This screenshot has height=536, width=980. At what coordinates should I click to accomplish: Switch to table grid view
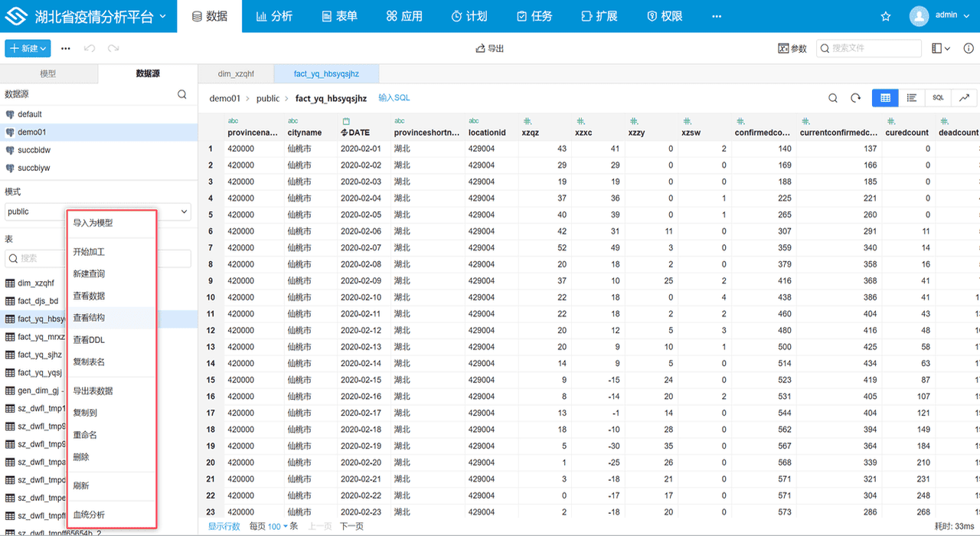(885, 98)
